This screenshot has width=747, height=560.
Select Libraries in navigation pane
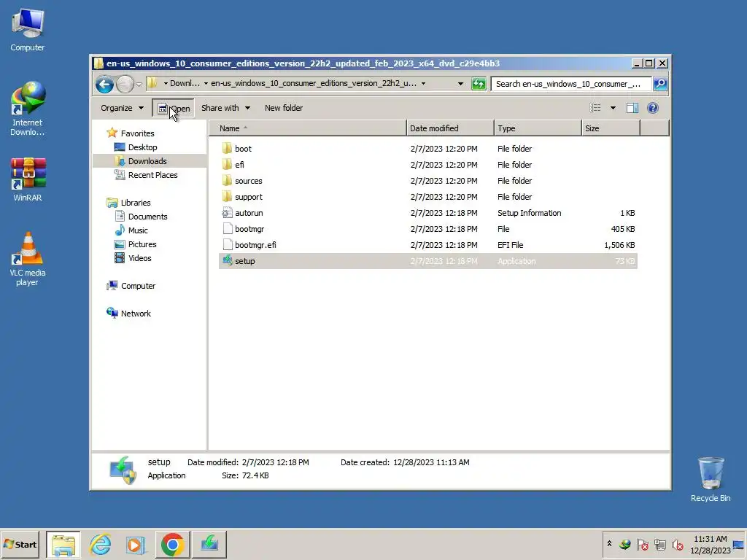click(x=128, y=203)
